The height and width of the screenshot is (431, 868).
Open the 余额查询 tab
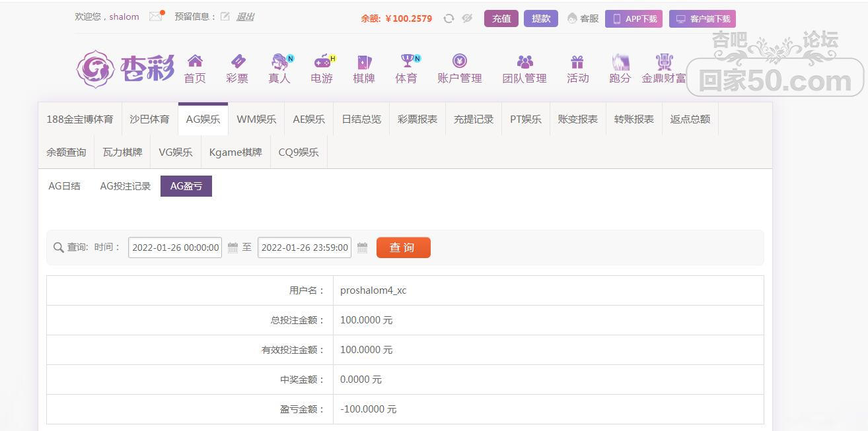(66, 152)
